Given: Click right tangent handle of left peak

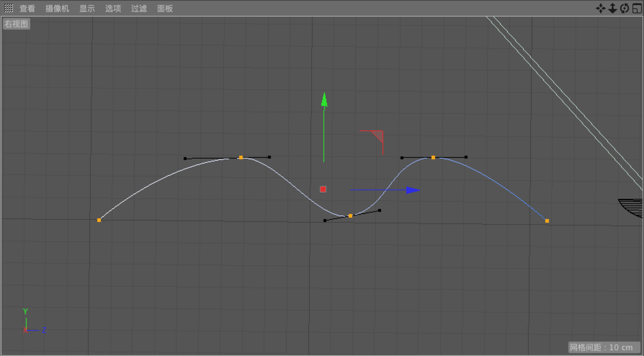Looking at the screenshot, I should (x=270, y=157).
